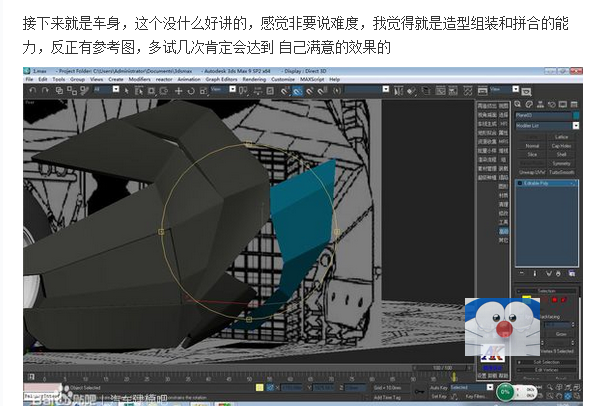Select the yellow Vertex sub-object icon

click(x=526, y=300)
